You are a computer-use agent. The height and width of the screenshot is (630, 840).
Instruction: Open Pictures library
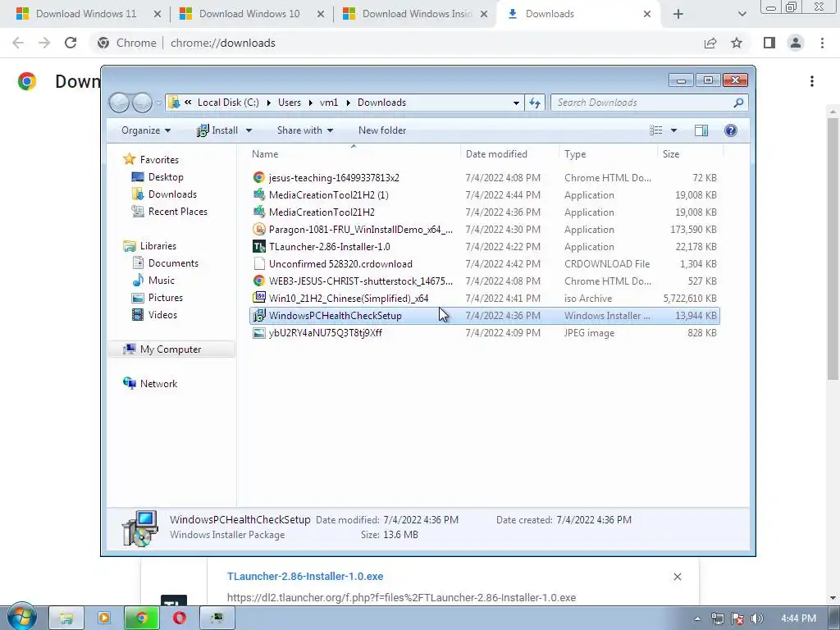166,297
